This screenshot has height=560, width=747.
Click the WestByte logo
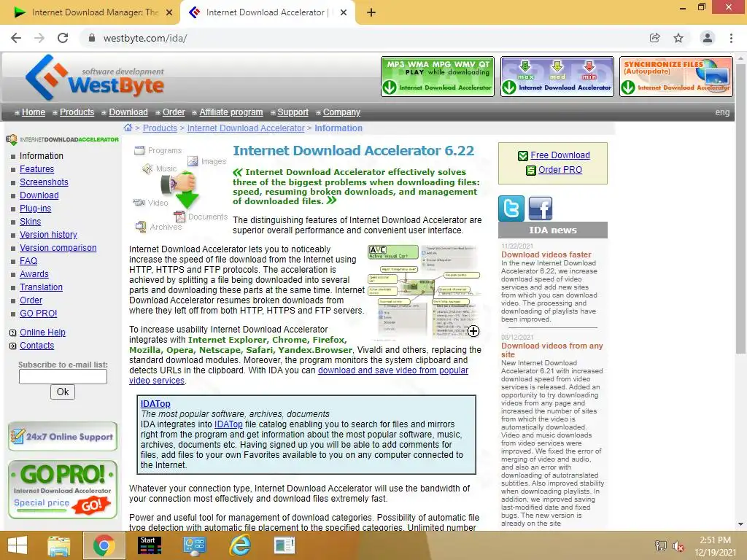pyautogui.click(x=94, y=77)
